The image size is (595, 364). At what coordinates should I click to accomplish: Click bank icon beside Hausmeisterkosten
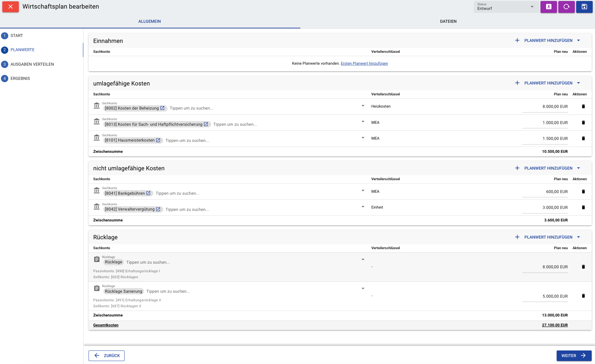[x=96, y=138]
